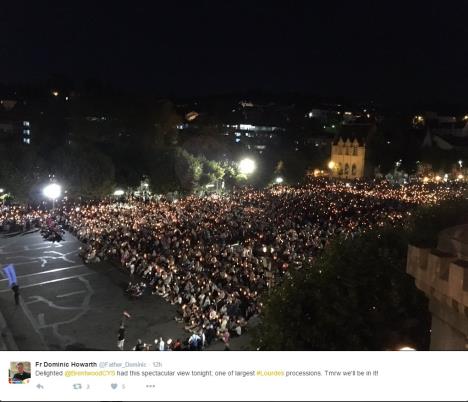Visit the @Father_Dominic handle link
Image resolution: width=468 pixels, height=402 pixels.
pos(122,365)
